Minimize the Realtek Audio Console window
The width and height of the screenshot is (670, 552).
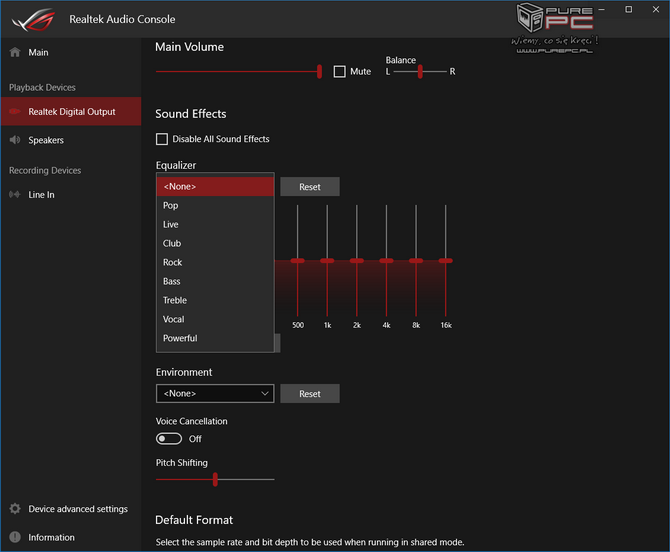tap(602, 9)
